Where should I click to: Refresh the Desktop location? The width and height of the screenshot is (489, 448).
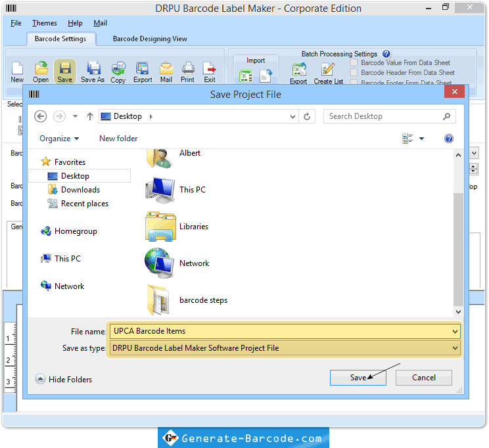point(307,117)
